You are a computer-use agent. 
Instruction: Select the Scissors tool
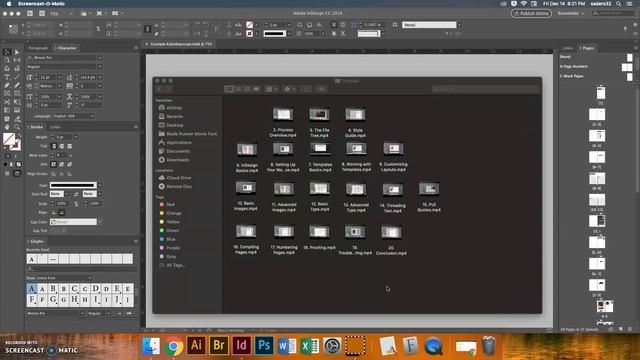coord(7,102)
